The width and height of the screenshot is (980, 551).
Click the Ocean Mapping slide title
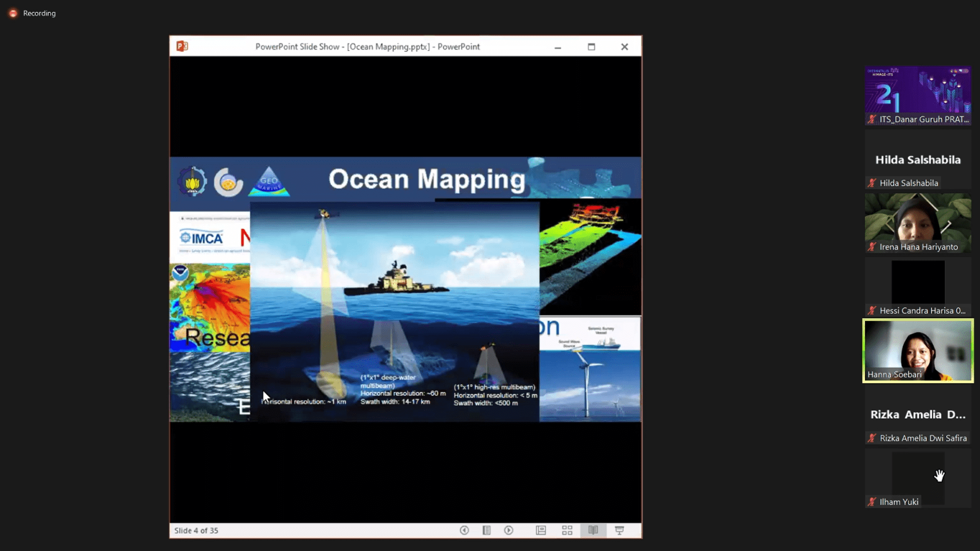[427, 180]
